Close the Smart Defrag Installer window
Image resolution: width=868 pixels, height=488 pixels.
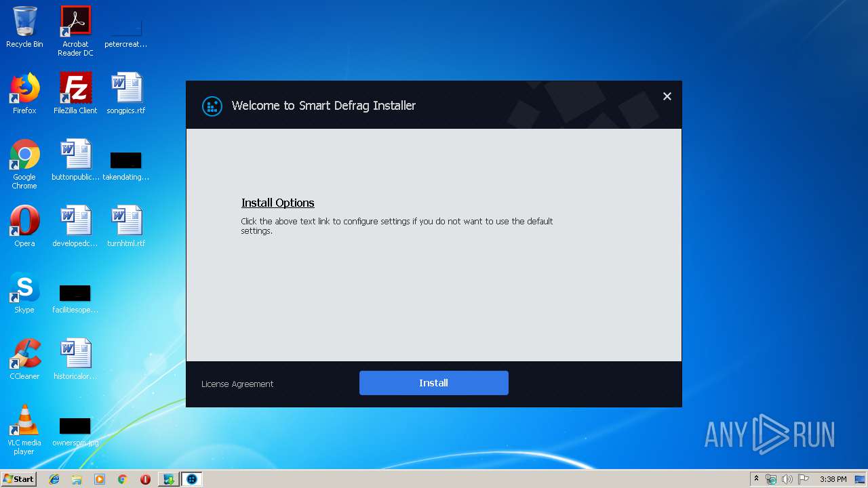(x=667, y=96)
